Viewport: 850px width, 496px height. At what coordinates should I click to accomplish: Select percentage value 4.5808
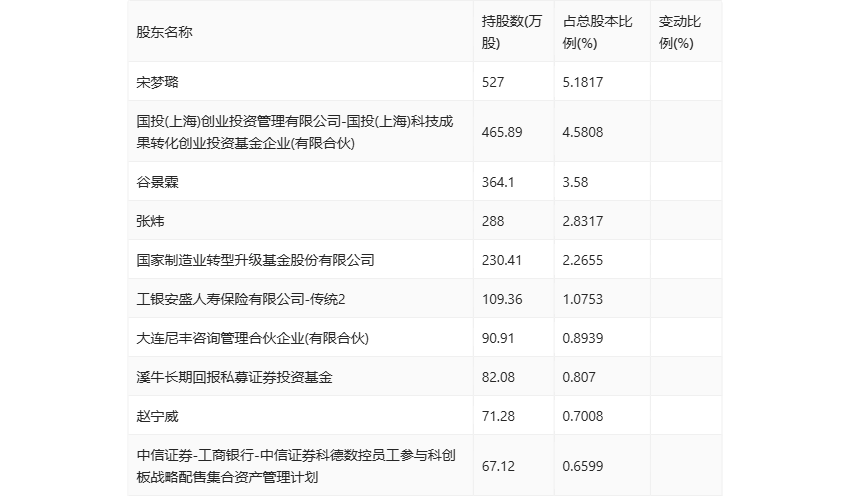tap(583, 132)
